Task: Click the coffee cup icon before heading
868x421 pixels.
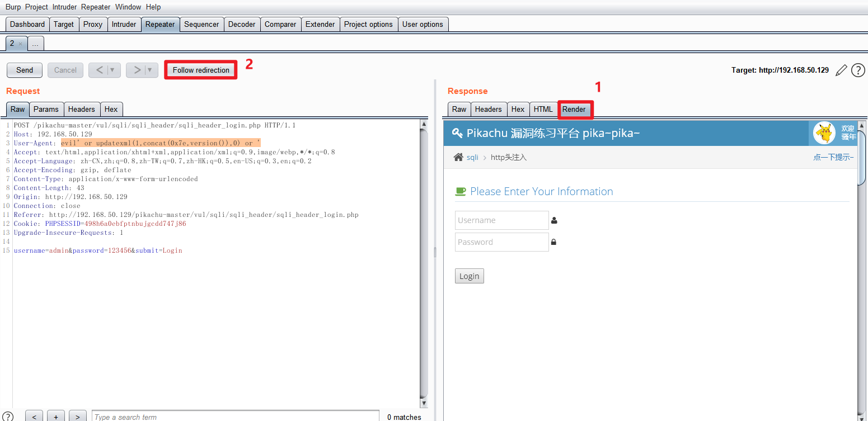Action: (x=461, y=191)
